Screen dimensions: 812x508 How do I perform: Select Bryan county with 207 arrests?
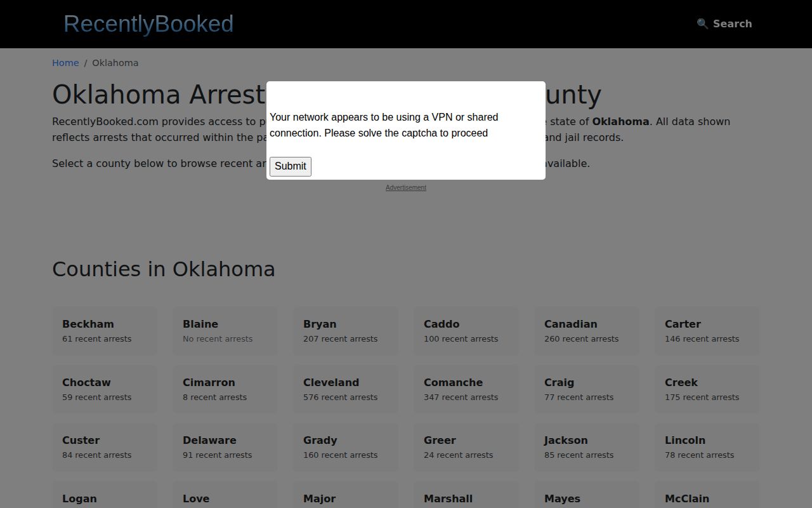[x=346, y=331]
